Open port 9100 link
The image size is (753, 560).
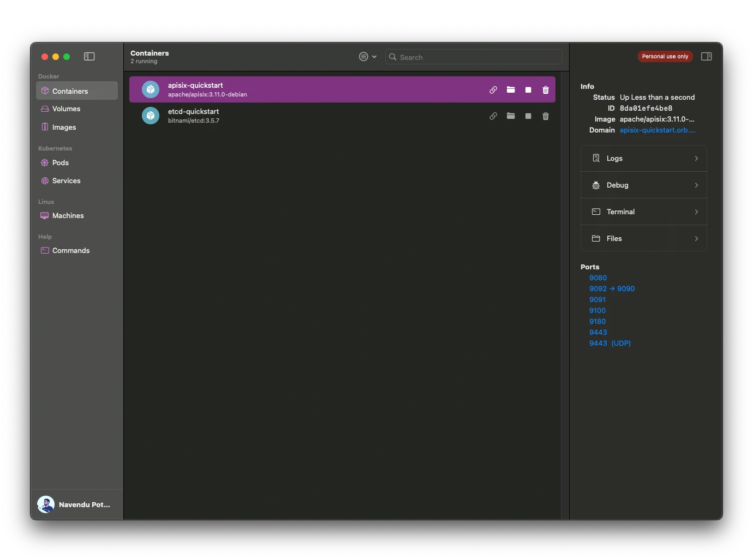[x=597, y=310]
